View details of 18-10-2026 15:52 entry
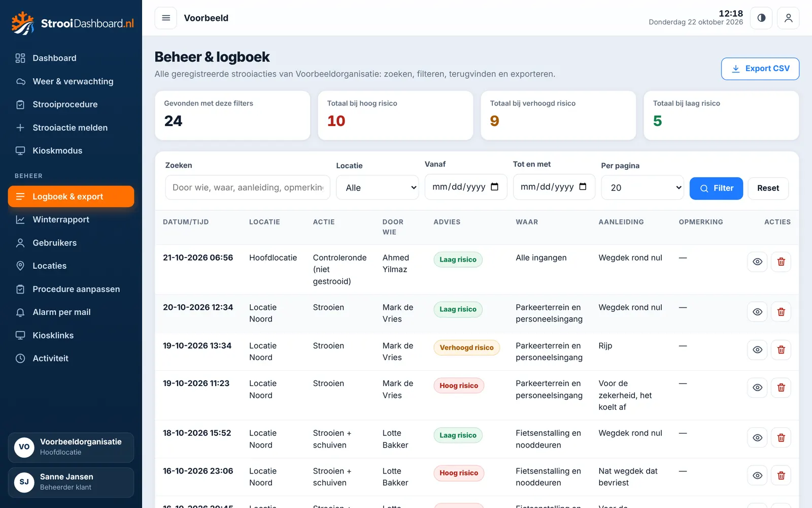 [757, 437]
